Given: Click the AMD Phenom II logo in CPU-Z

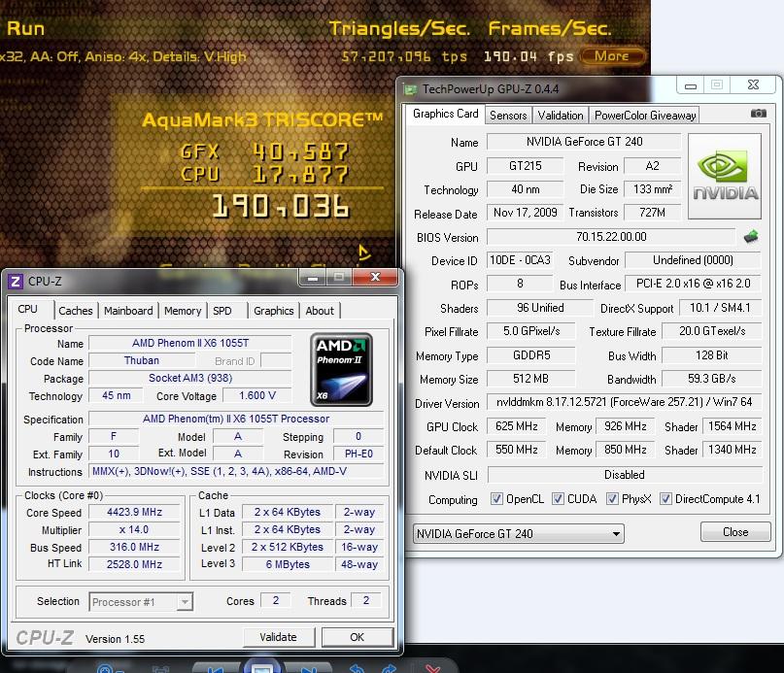Looking at the screenshot, I should [x=341, y=369].
